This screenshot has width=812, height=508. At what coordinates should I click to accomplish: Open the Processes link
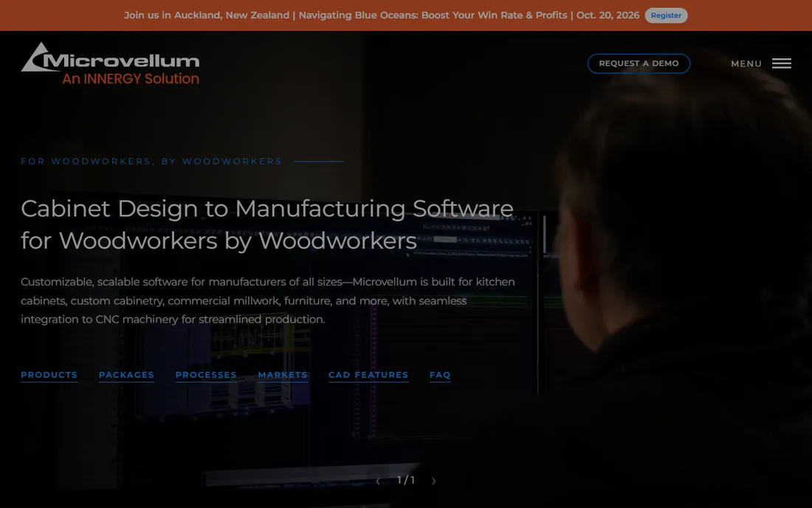(x=206, y=375)
